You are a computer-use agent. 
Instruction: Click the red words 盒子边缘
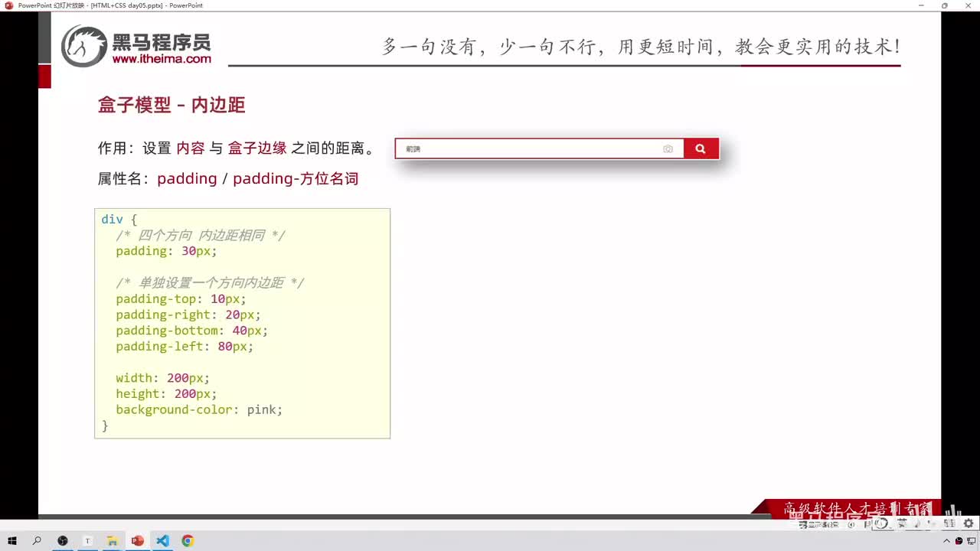pos(257,148)
